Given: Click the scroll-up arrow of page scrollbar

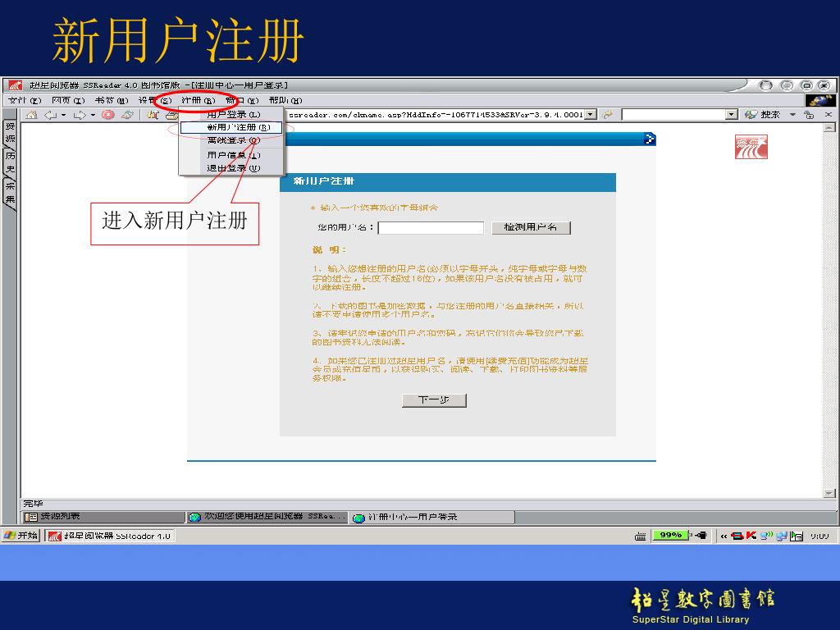Looking at the screenshot, I should (829, 127).
